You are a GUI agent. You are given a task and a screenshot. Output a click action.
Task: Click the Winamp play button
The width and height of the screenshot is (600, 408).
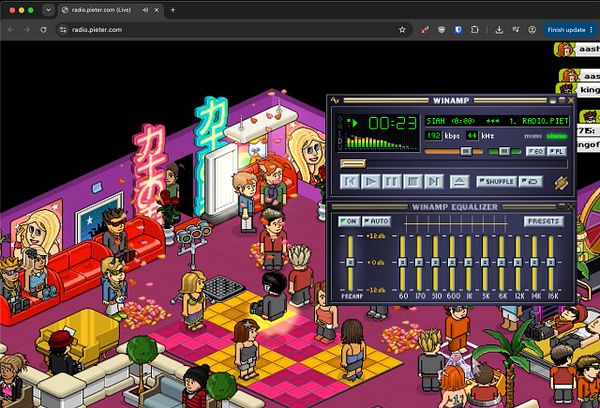click(x=370, y=181)
